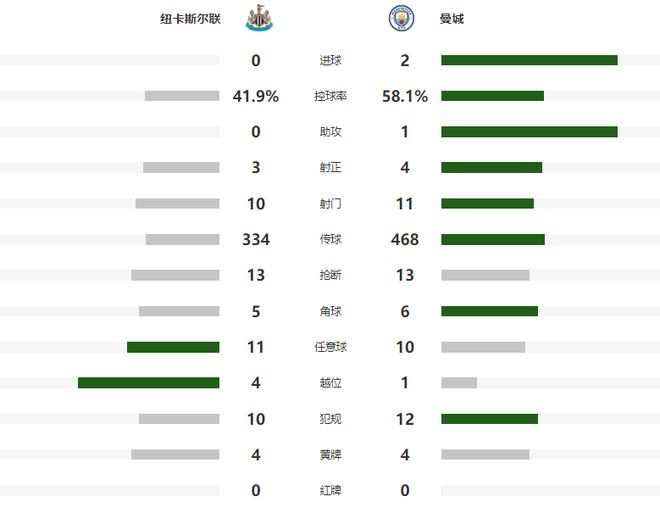The height and width of the screenshot is (513, 660).
Task: Select the 进球 stat row label
Action: click(x=330, y=60)
